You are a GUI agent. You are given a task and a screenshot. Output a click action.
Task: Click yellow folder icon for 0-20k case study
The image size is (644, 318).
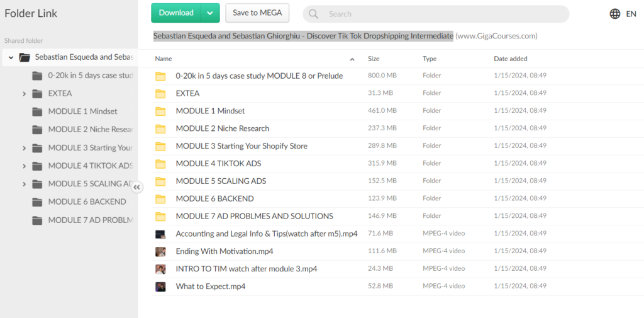click(160, 76)
